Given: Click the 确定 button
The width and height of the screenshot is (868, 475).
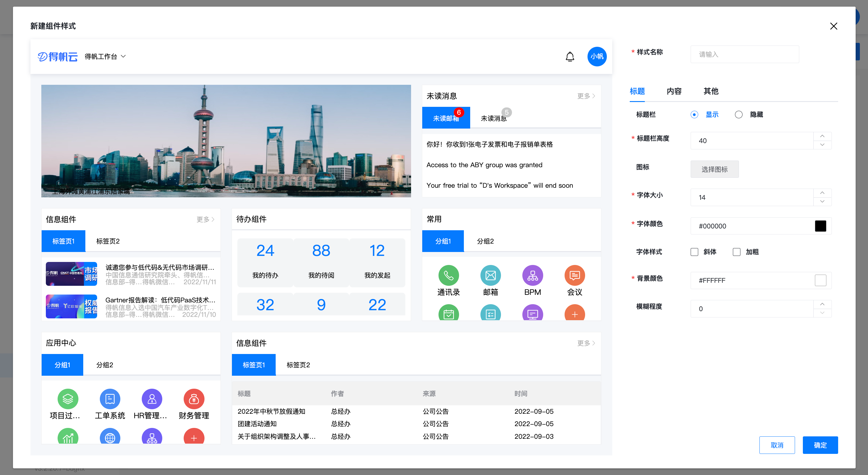Looking at the screenshot, I should coord(820,445).
